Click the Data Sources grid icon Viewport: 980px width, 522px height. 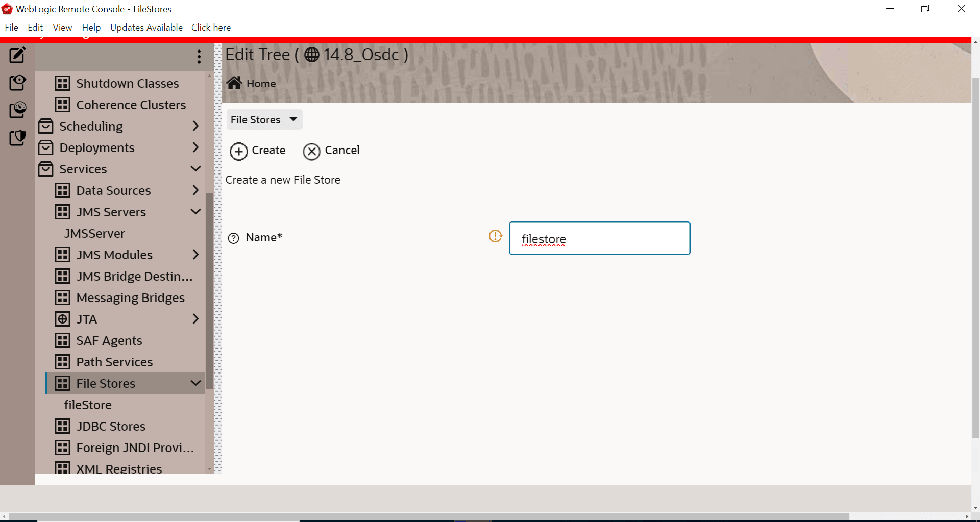[63, 190]
